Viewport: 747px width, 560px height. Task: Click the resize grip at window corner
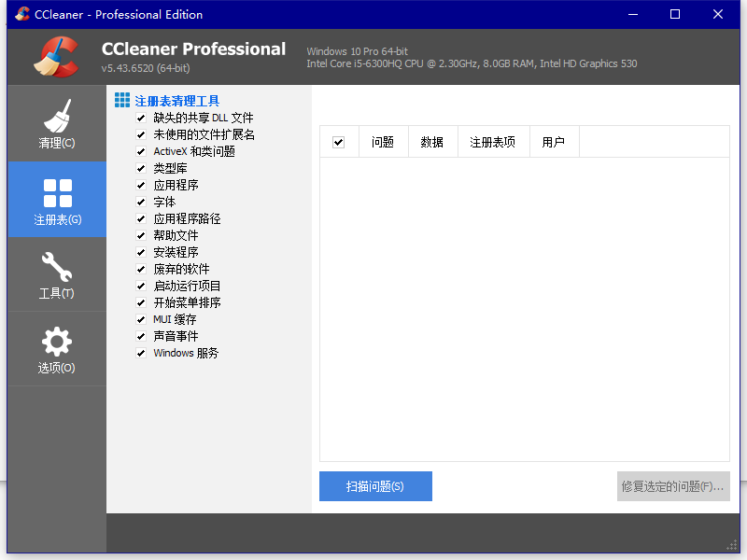(732, 546)
